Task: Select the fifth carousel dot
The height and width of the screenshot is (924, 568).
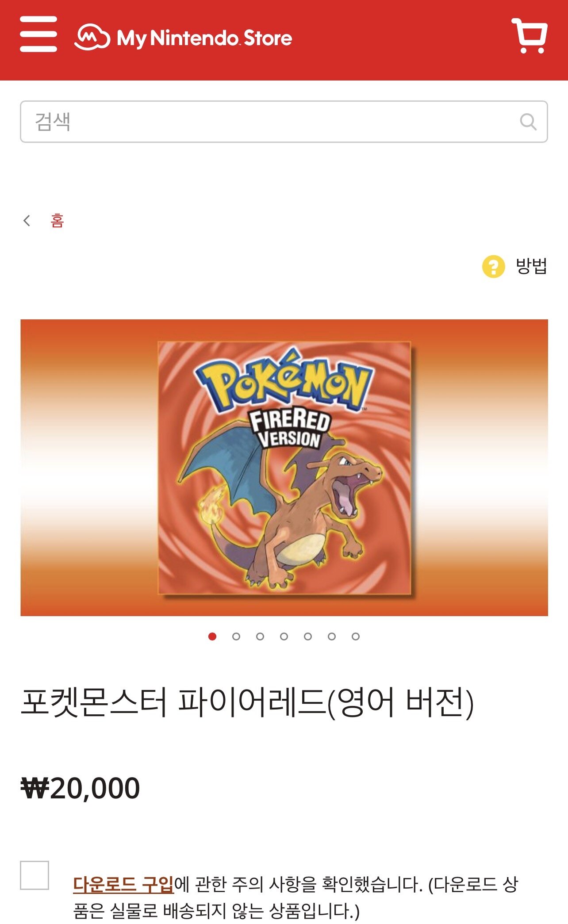Action: (x=308, y=636)
